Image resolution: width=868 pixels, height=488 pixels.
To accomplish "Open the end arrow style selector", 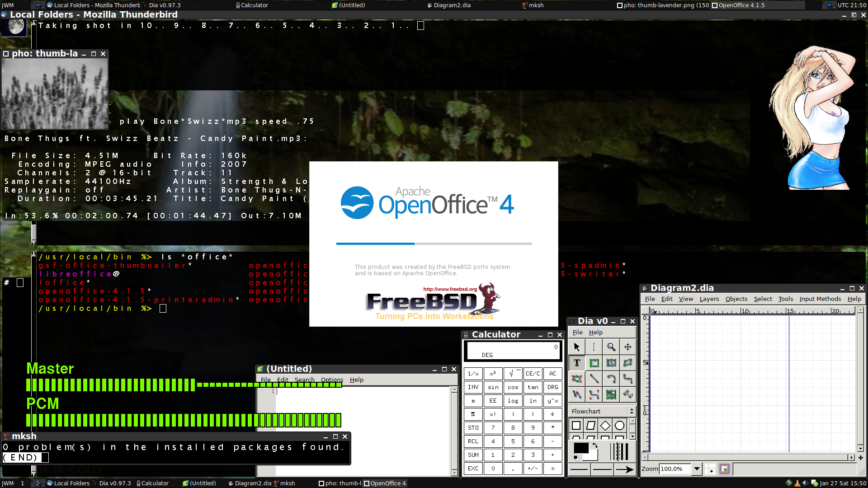I will [625, 469].
